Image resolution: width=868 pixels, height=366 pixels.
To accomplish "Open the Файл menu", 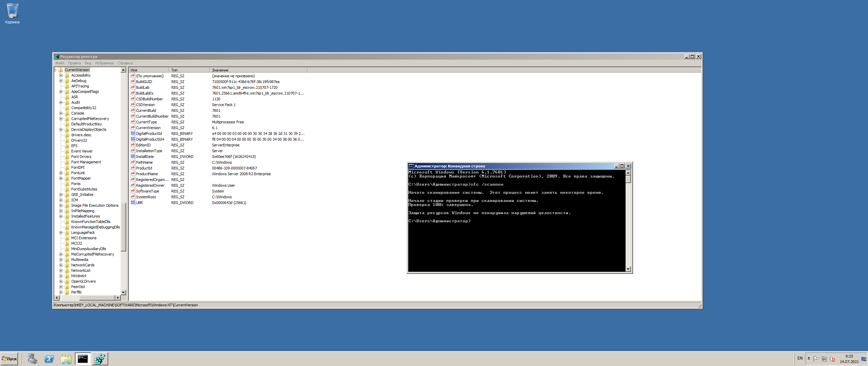I will (x=60, y=63).
